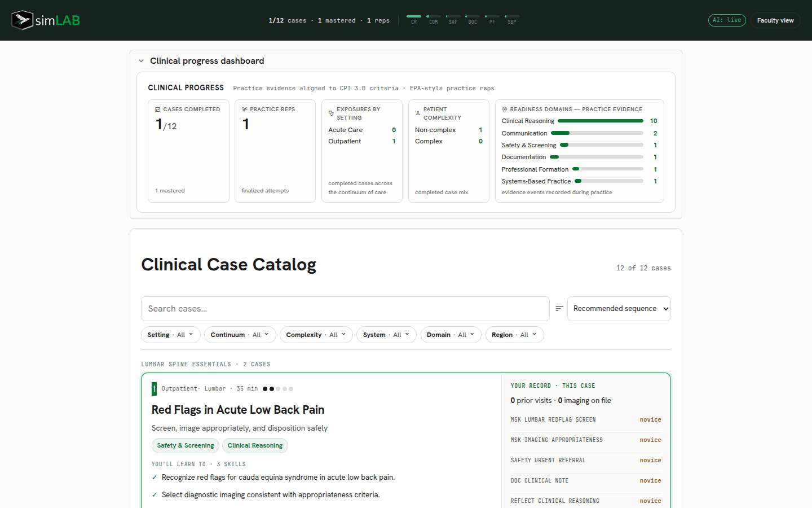812x508 pixels.
Task: Click the 'finalized attempts' caption text
Action: coord(265,191)
